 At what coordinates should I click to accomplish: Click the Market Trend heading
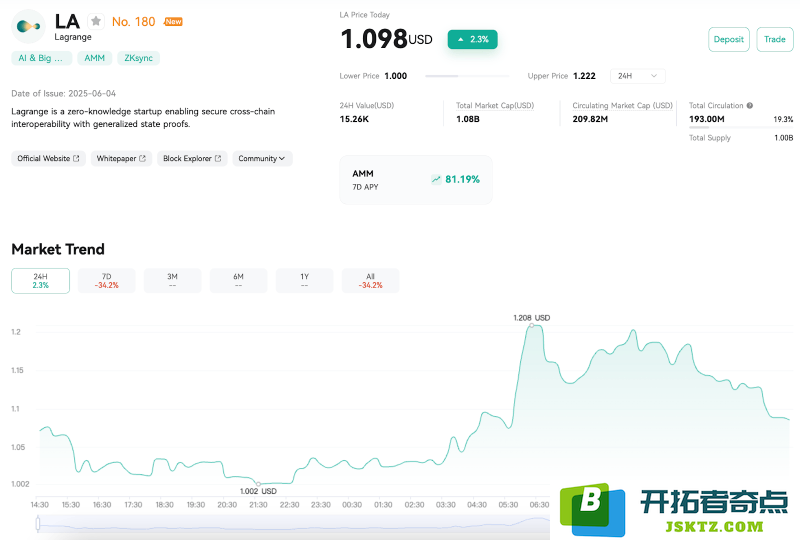(58, 249)
